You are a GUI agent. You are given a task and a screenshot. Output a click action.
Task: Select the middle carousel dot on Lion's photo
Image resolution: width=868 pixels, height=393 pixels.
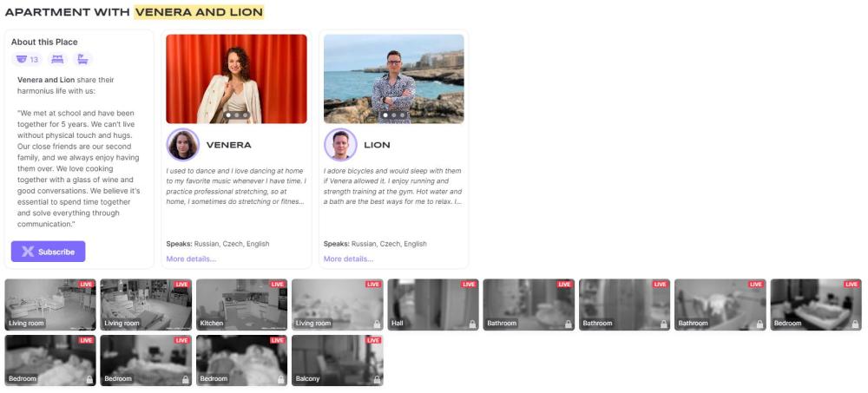point(393,115)
